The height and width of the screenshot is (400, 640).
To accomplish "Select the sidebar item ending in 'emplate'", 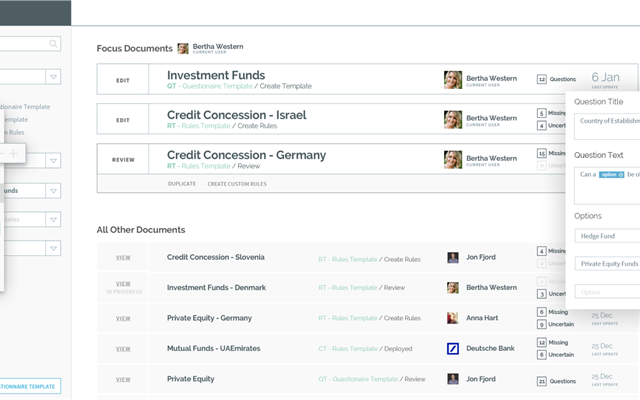I will (x=16, y=120).
